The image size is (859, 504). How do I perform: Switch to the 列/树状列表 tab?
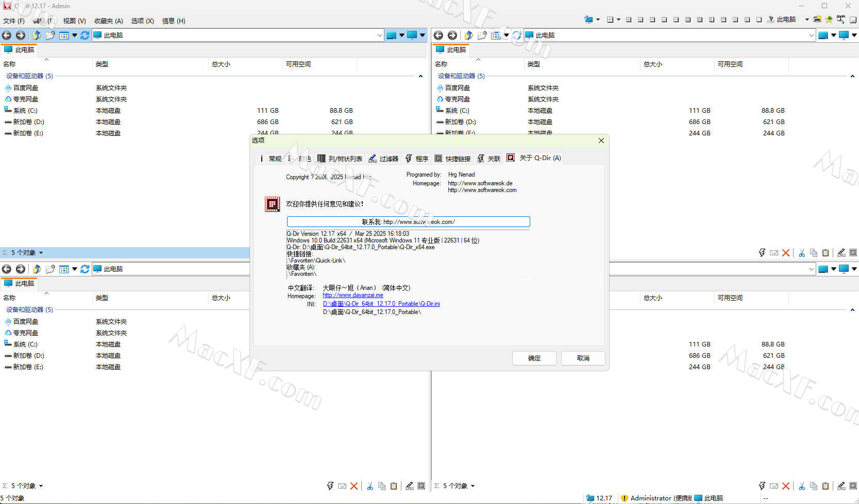[x=340, y=159]
